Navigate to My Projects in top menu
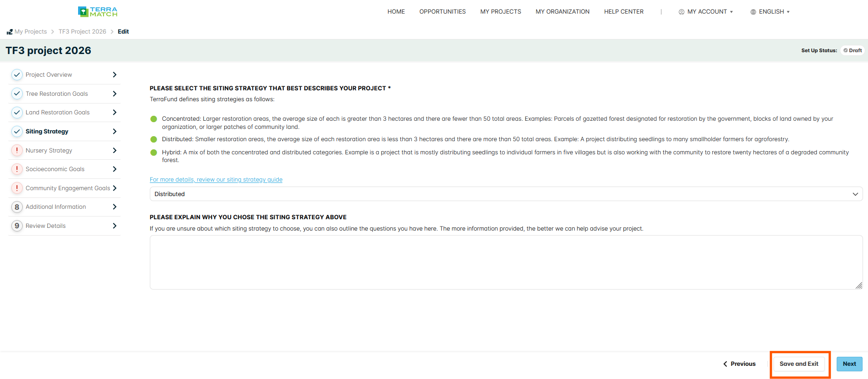The image size is (868, 379). click(501, 12)
